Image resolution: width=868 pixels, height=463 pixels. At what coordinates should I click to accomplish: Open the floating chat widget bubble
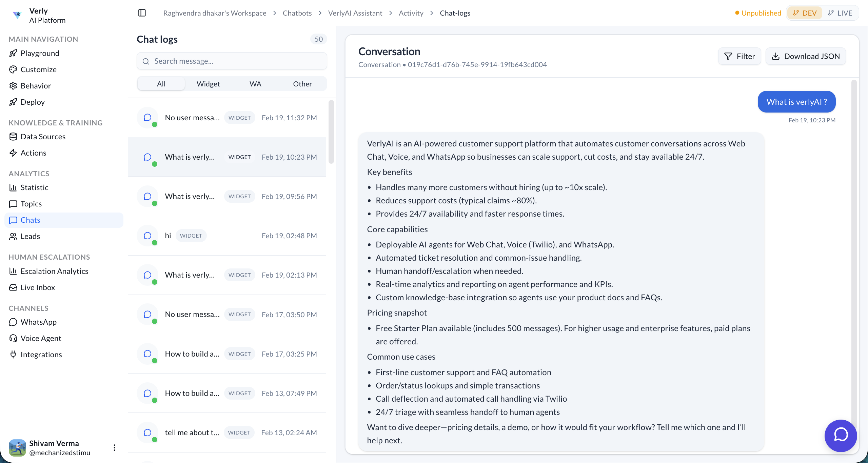[x=841, y=436]
